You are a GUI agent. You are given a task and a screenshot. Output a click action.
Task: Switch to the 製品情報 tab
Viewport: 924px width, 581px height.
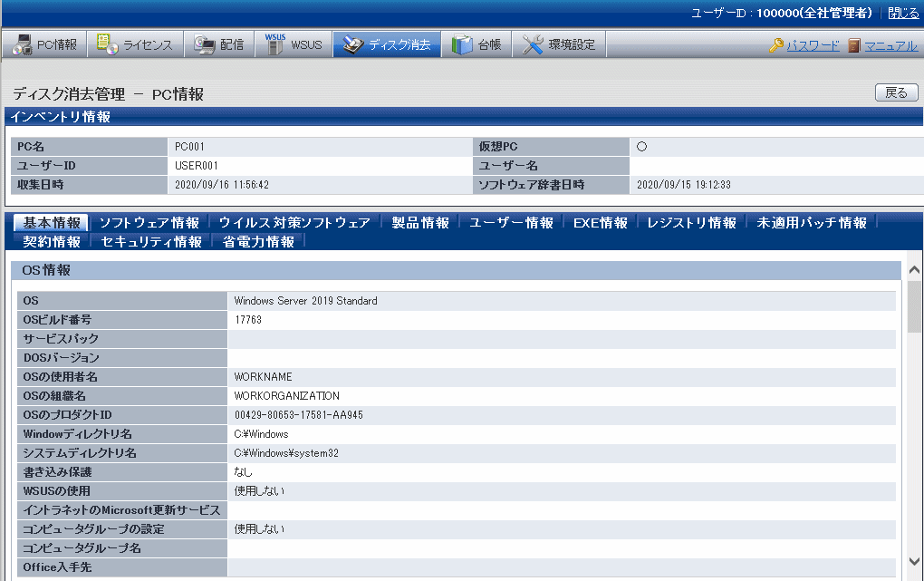tap(420, 223)
